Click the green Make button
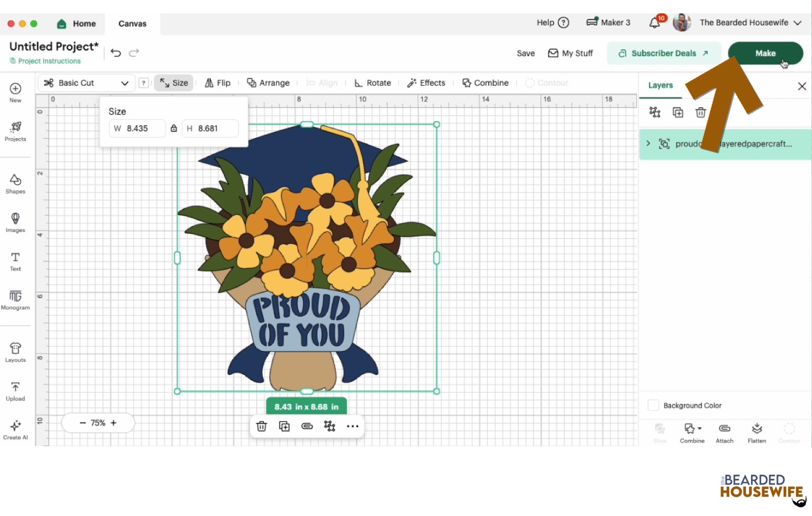Screen dimensions: 812x516 (x=765, y=53)
